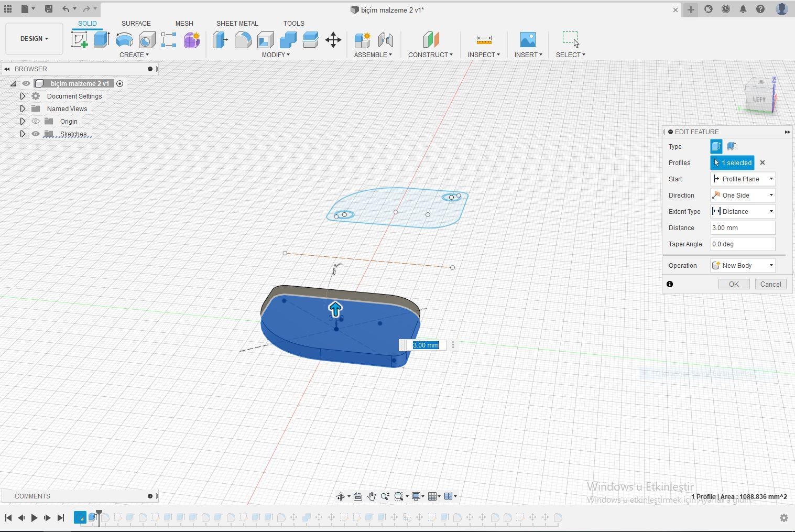Open the CONSTRUCT menu

pyautogui.click(x=430, y=55)
